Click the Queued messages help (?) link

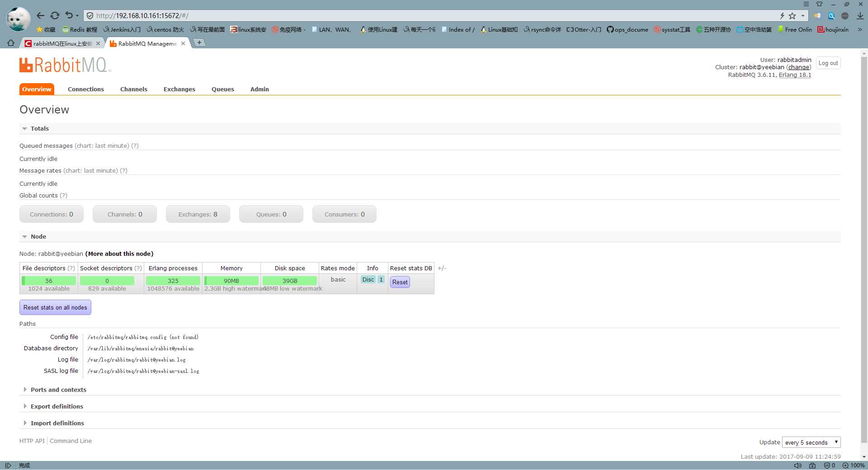coord(135,146)
